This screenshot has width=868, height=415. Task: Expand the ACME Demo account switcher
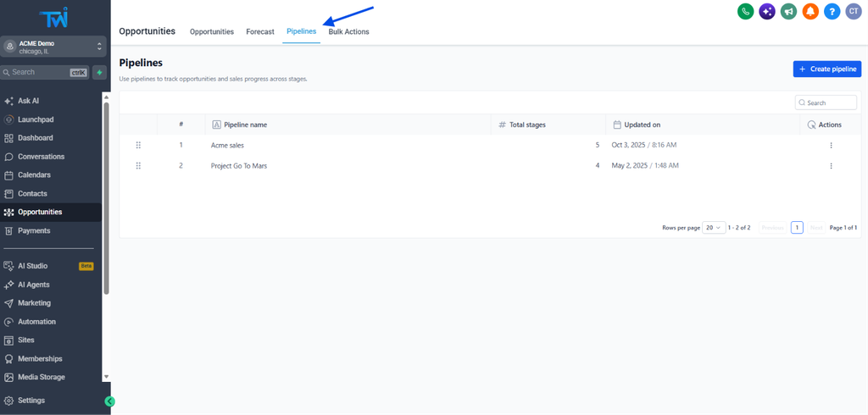tap(53, 47)
